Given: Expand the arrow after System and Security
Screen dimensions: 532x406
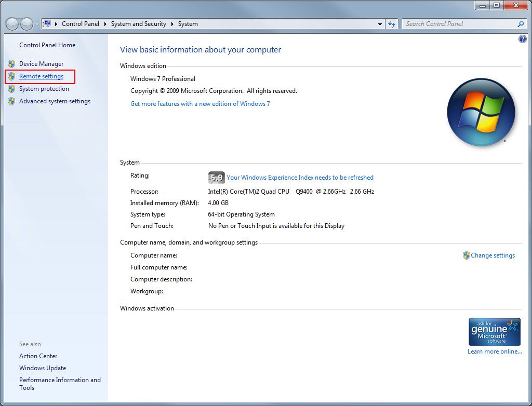Looking at the screenshot, I should [172, 24].
